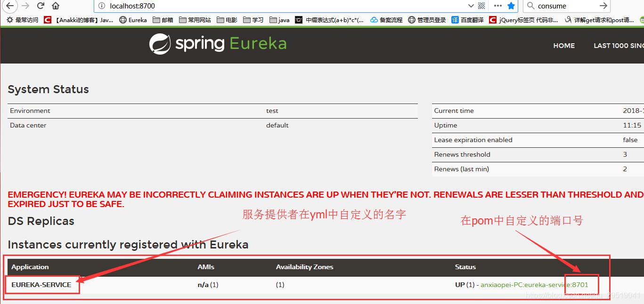Click the 'DS Replicas' heading
Screen dimensions: 644x304
pyautogui.click(x=41, y=221)
